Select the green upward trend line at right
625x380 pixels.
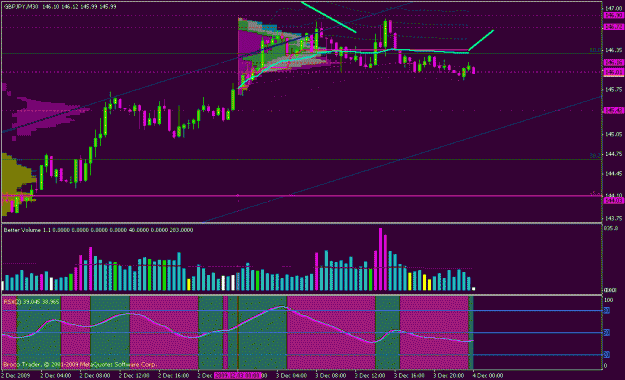[481, 40]
